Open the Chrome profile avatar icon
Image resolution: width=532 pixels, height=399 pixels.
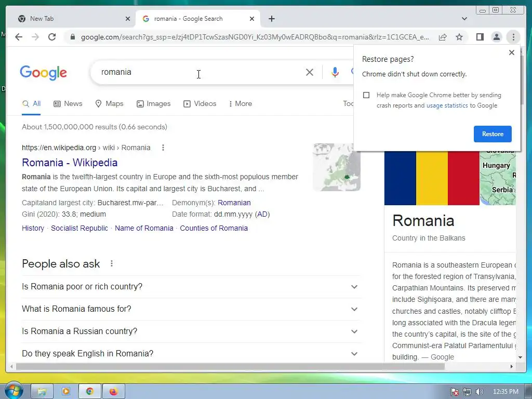click(496, 37)
